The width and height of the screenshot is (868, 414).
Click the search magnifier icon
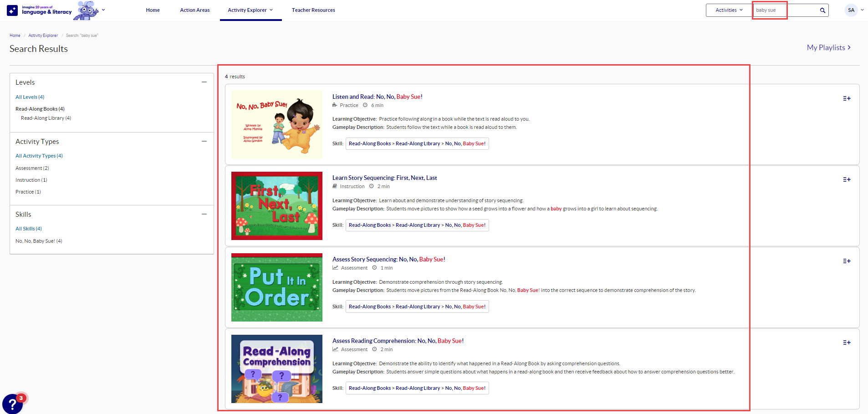[822, 10]
